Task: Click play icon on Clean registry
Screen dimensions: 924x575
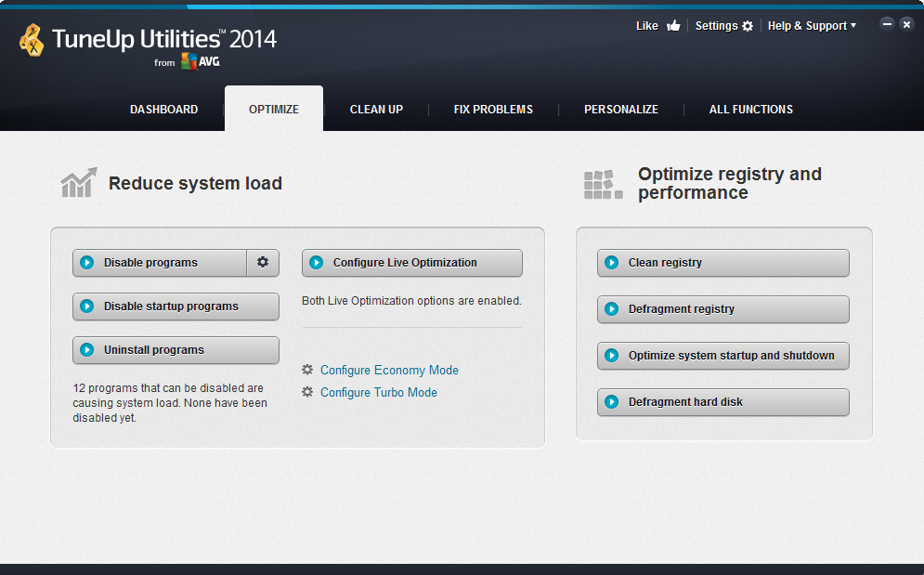Action: click(612, 263)
